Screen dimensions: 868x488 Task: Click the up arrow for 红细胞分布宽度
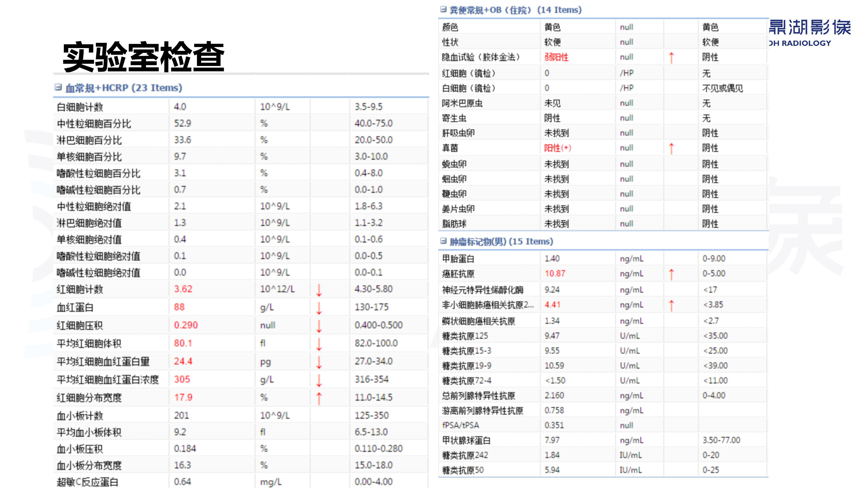coord(319,398)
